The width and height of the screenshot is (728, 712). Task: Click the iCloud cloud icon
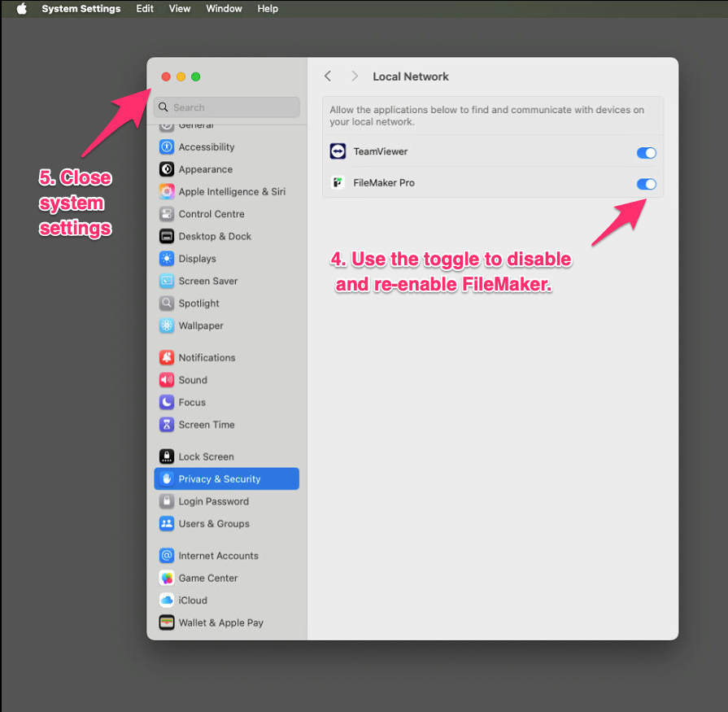point(167,600)
